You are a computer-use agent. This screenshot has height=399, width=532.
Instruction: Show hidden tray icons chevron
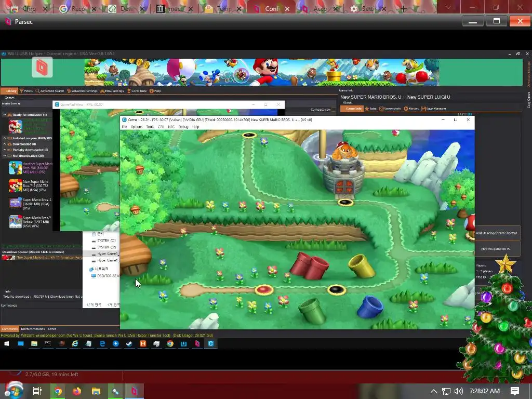pos(434,391)
